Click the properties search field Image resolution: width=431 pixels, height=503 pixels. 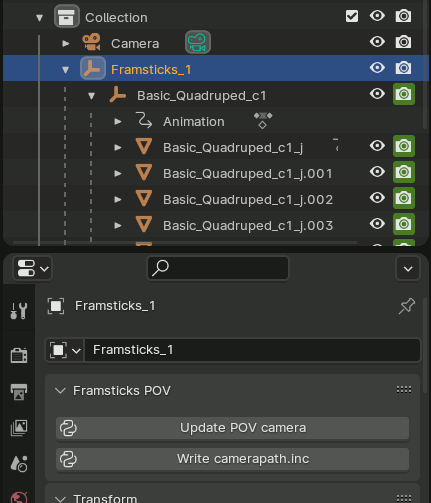pyautogui.click(x=218, y=268)
